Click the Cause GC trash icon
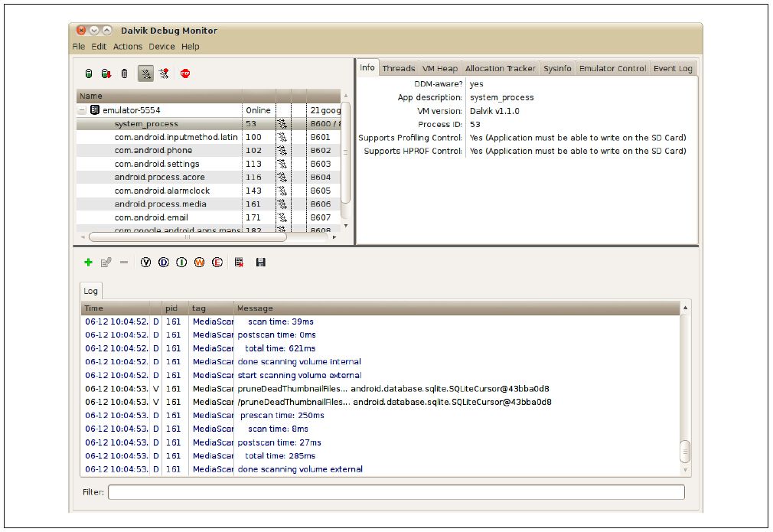 [x=124, y=73]
